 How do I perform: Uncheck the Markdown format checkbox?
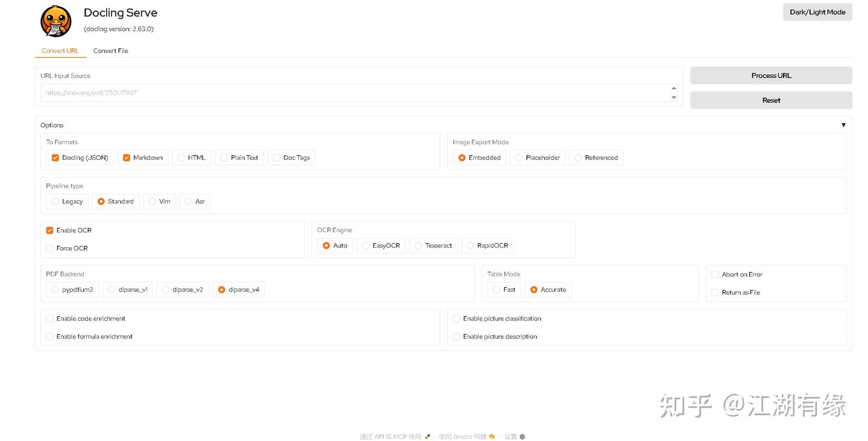coord(127,158)
